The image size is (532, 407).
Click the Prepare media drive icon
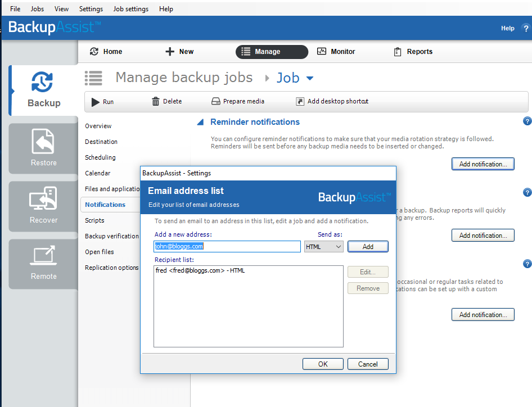[x=216, y=101]
